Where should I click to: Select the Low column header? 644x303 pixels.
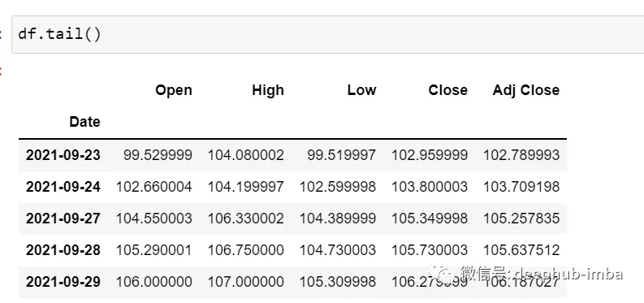361,90
